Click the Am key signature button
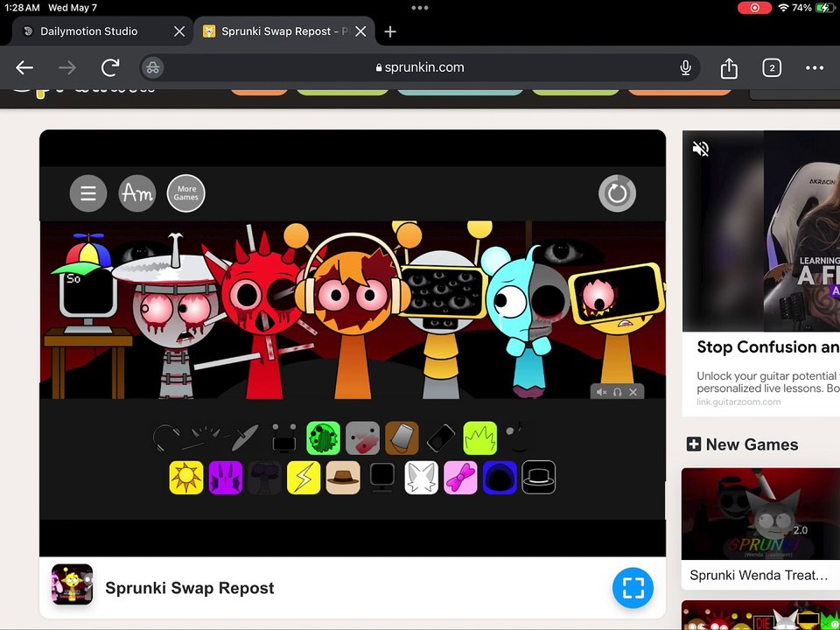Screen dimensions: 840x630 point(137,193)
